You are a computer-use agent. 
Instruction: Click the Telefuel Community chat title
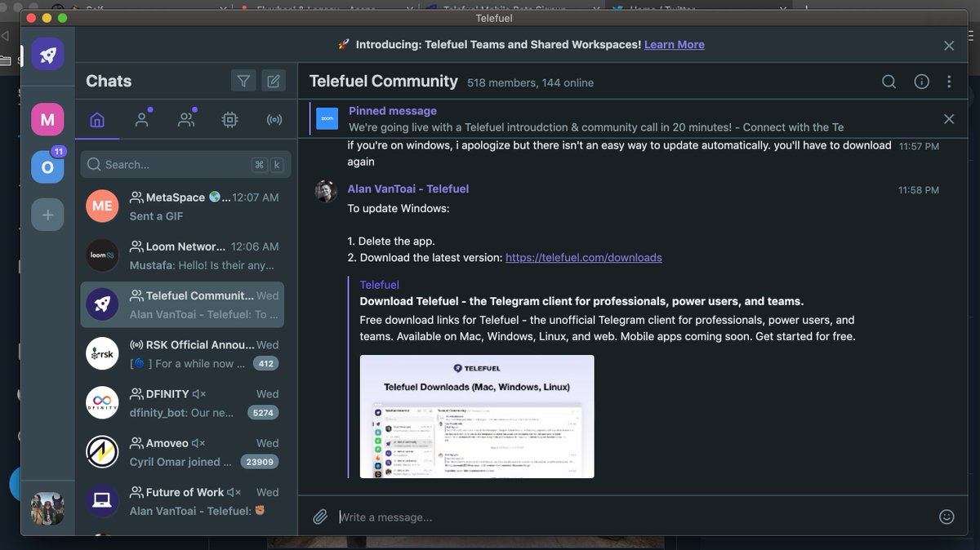384,81
